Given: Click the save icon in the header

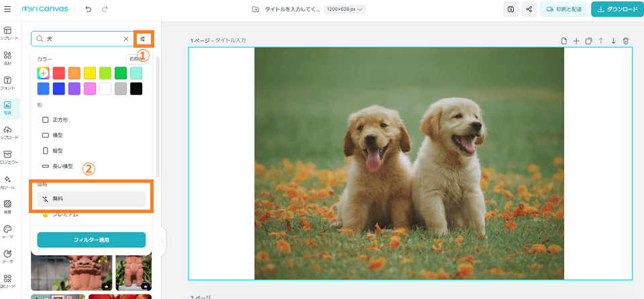Looking at the screenshot, I should click(511, 9).
